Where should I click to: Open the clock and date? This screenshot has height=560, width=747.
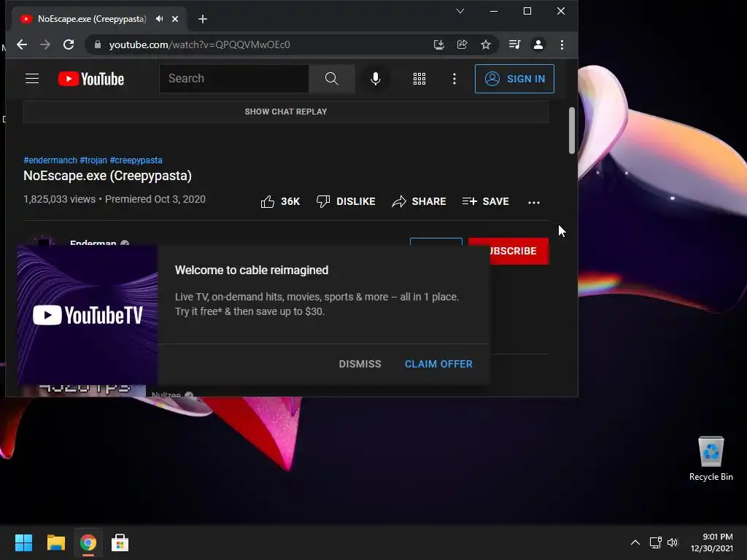712,542
